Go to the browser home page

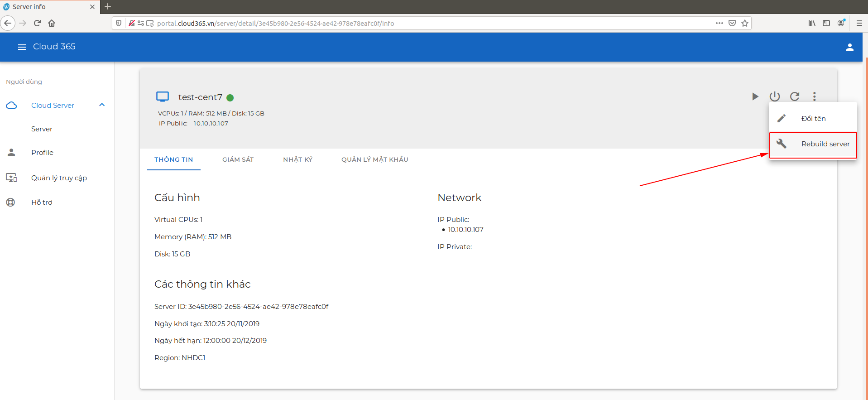point(52,23)
